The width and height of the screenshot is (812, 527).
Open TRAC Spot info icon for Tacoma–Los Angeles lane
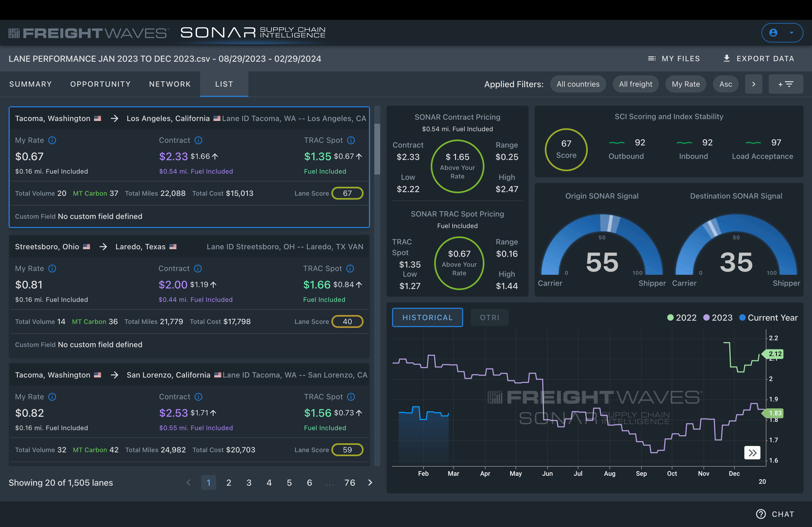pos(351,140)
